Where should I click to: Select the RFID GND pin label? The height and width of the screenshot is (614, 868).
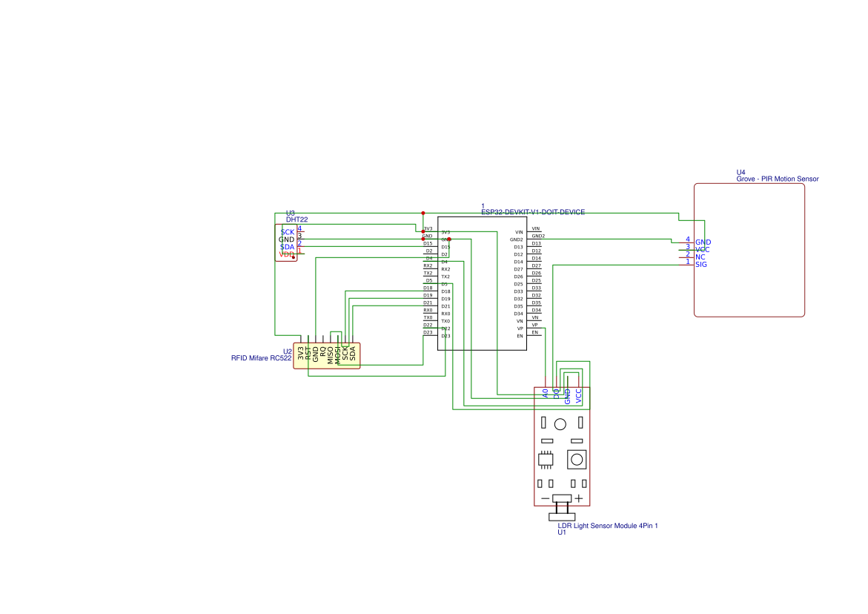pos(316,354)
